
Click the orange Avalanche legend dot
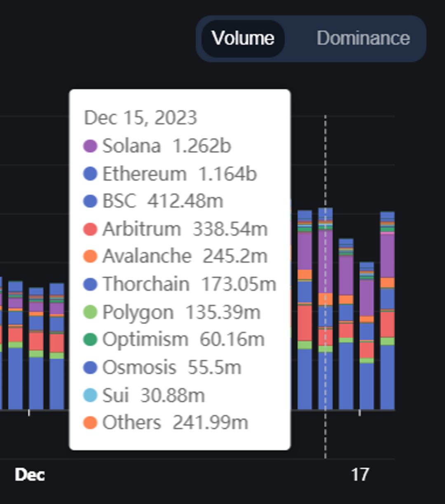(x=91, y=256)
